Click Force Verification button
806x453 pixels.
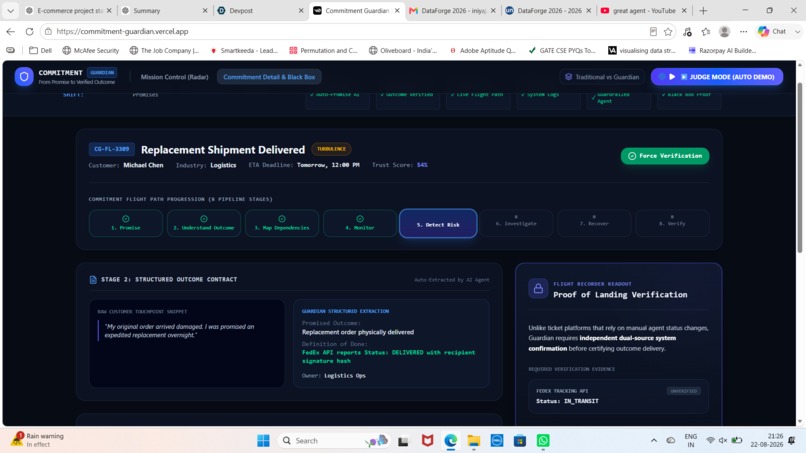point(665,156)
